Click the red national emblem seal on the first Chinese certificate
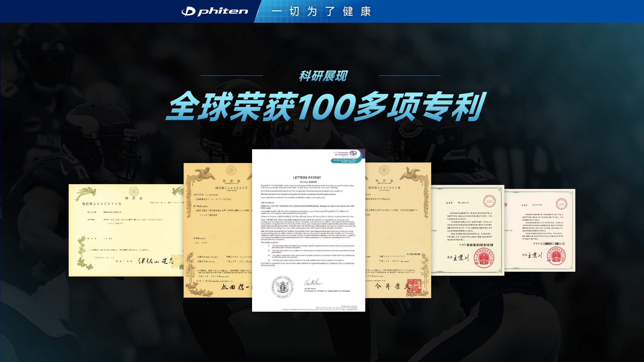644x362 pixels. click(x=484, y=258)
